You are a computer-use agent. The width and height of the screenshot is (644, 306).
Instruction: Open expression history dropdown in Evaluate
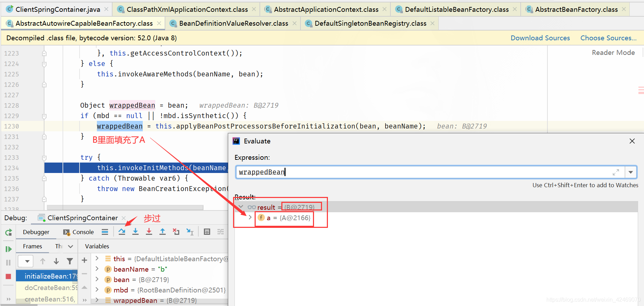point(631,172)
